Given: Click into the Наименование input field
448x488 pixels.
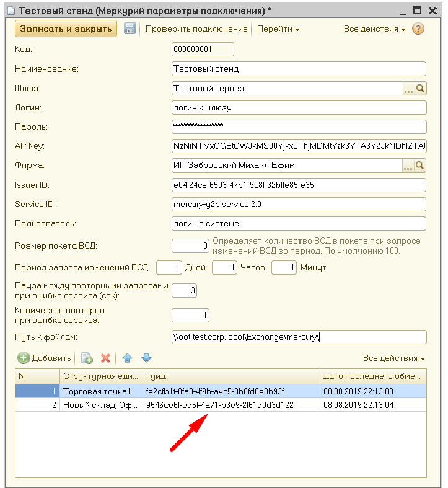Looking at the screenshot, I should point(299,69).
